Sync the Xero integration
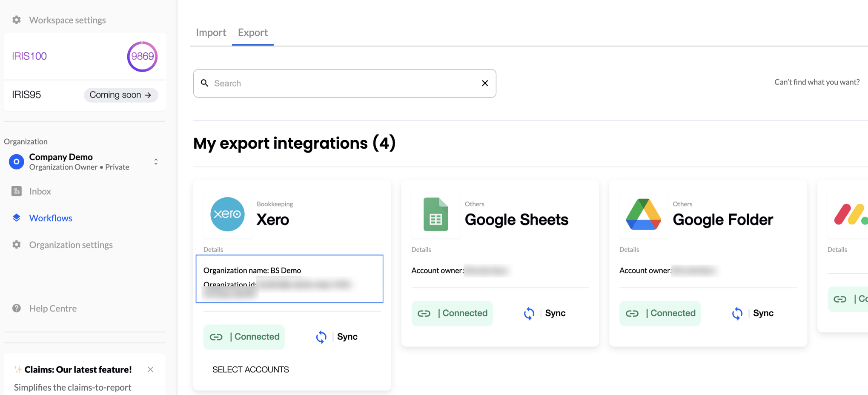The width and height of the screenshot is (868, 395). (337, 337)
